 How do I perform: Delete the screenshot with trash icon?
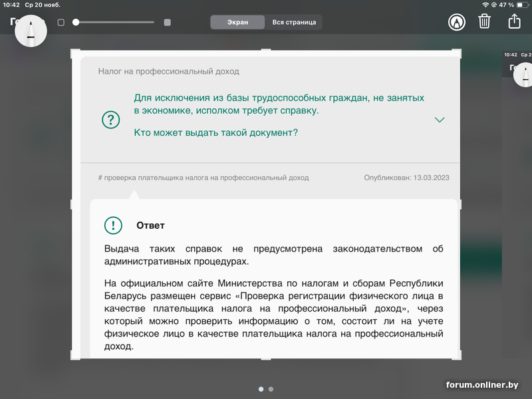[x=484, y=21]
